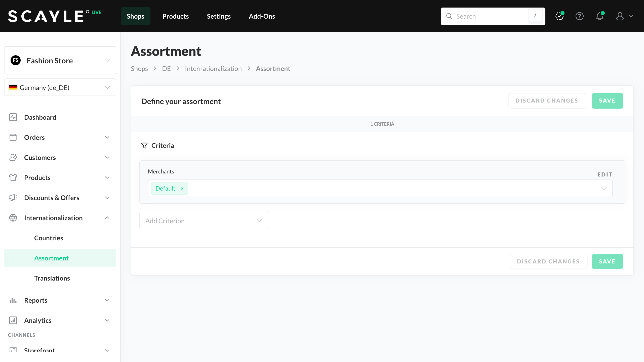Screen dimensions: 644x362
Task: Collapse the Internationalization sidebar section
Action: [x=107, y=218]
